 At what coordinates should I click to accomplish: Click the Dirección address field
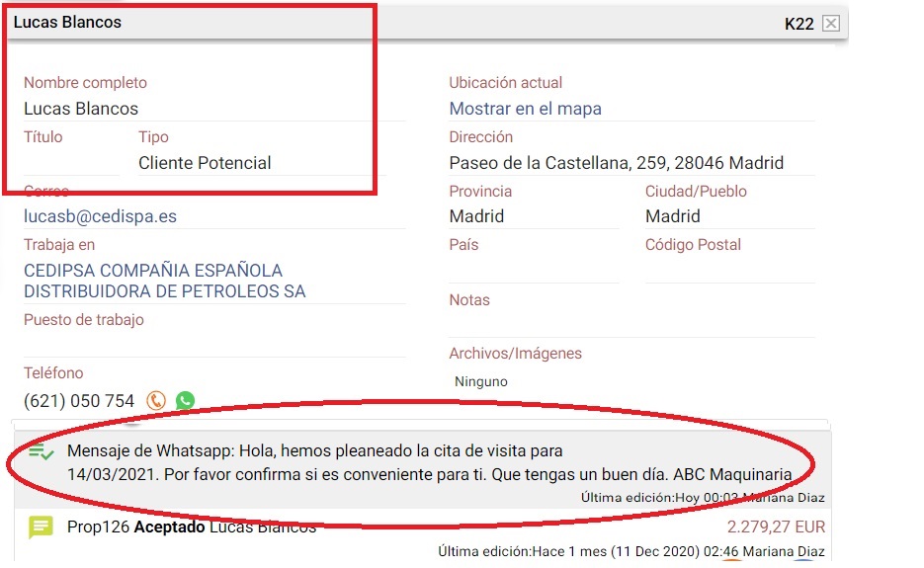click(x=616, y=163)
